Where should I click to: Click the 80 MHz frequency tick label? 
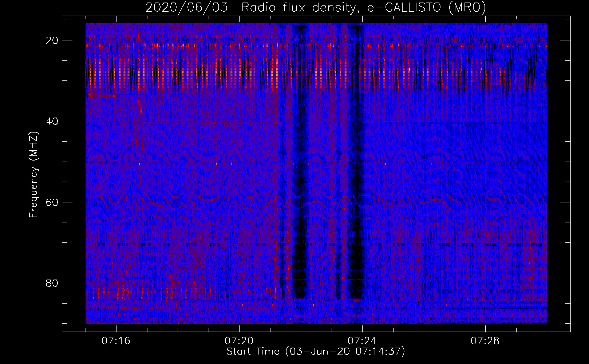[52, 283]
